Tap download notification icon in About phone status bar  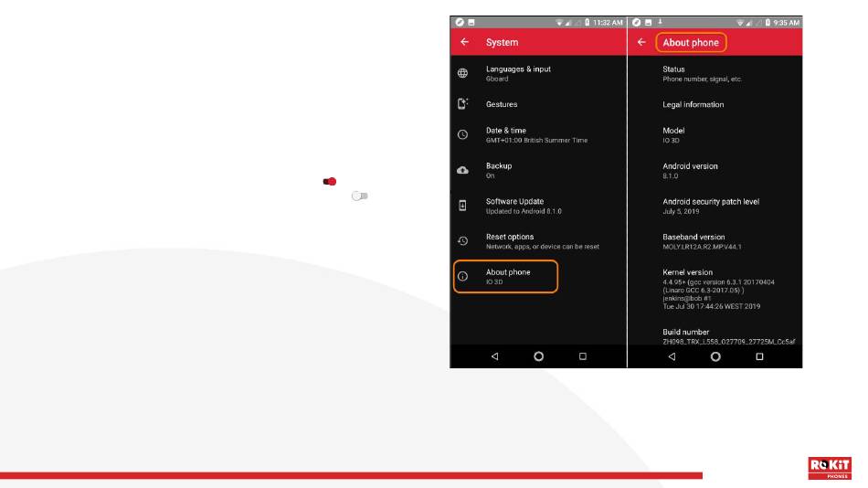pyautogui.click(x=660, y=22)
